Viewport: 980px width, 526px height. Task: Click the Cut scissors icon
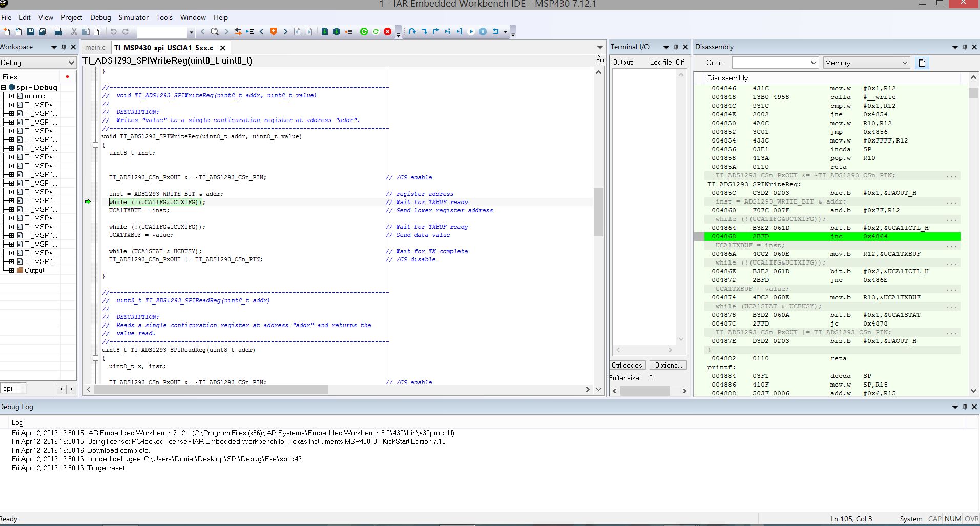click(x=74, y=32)
